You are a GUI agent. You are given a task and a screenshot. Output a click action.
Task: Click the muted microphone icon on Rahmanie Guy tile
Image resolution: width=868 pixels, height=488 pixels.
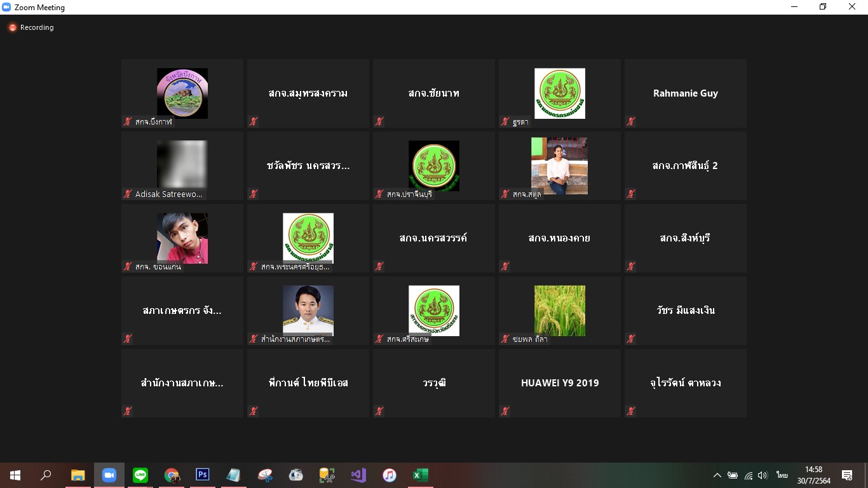point(630,121)
